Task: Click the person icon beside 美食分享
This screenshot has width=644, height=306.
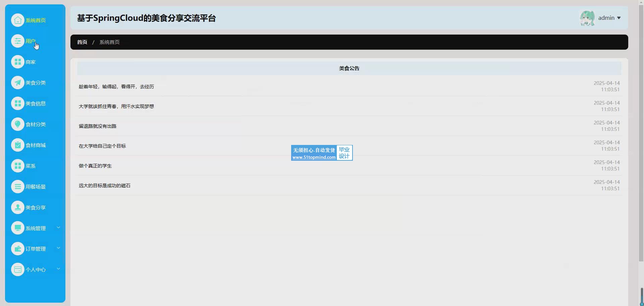Action: point(17,207)
